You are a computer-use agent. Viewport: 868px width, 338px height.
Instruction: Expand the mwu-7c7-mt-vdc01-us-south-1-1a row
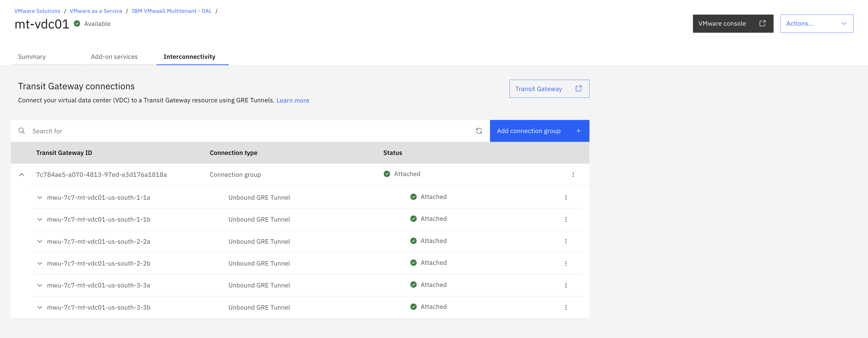(40, 198)
